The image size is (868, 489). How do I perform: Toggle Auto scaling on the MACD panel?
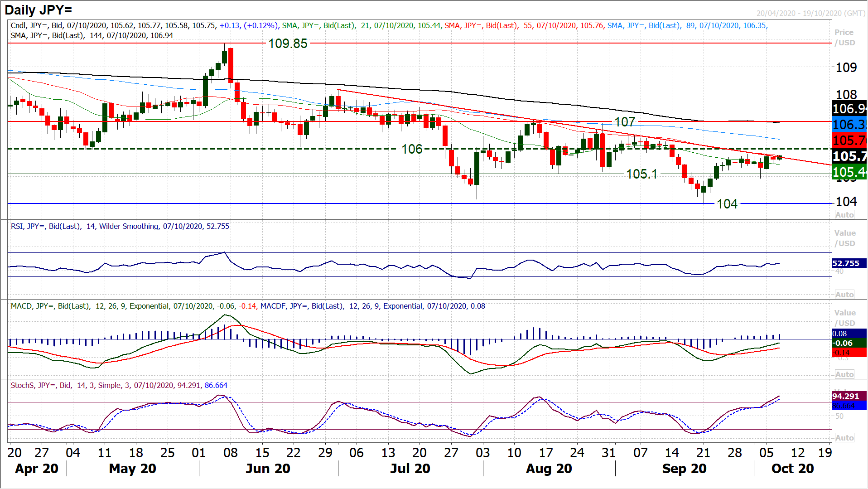(x=844, y=374)
